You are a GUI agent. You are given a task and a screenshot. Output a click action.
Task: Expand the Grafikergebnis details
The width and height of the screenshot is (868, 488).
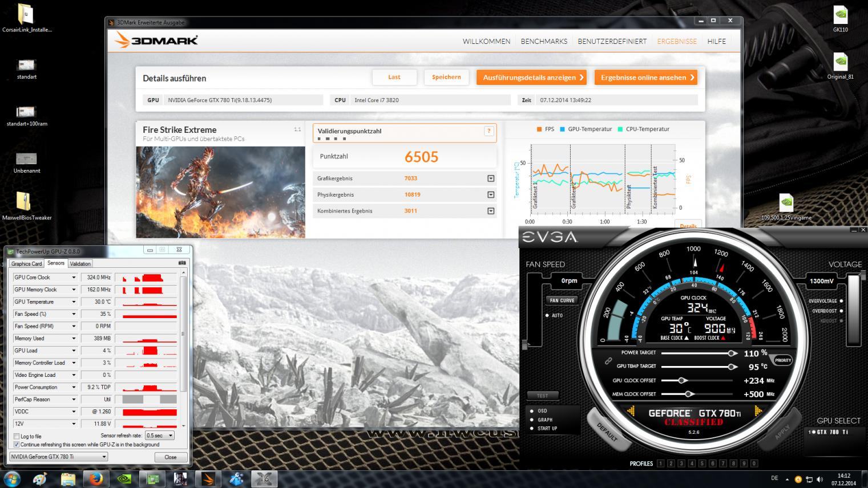point(491,178)
